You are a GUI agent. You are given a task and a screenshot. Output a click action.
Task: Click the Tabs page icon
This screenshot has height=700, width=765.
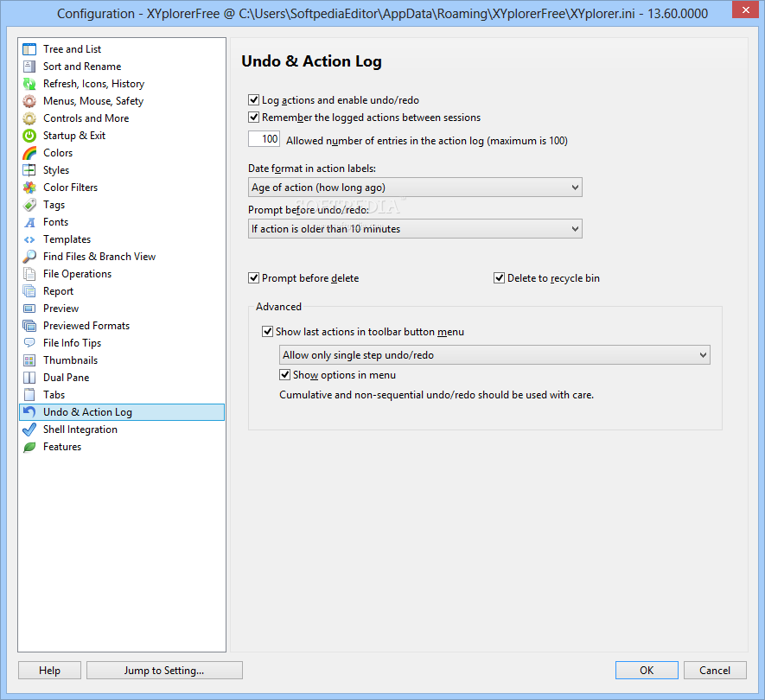coord(29,395)
